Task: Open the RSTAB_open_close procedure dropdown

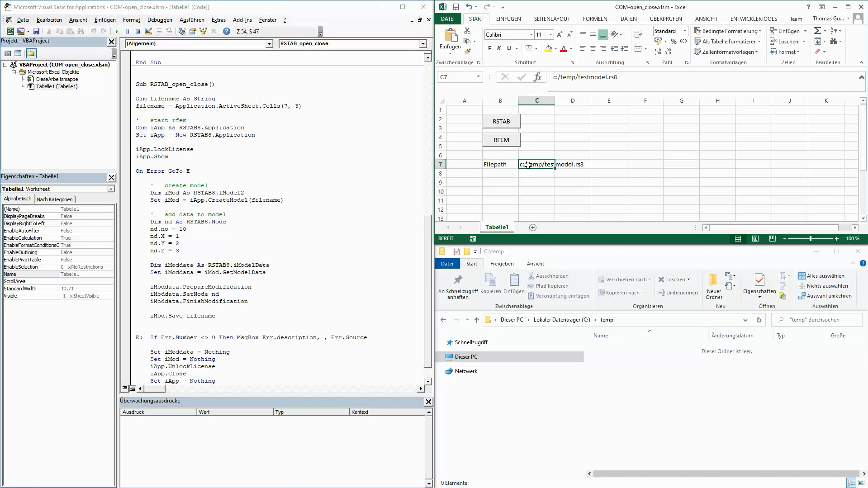Action: [x=422, y=43]
